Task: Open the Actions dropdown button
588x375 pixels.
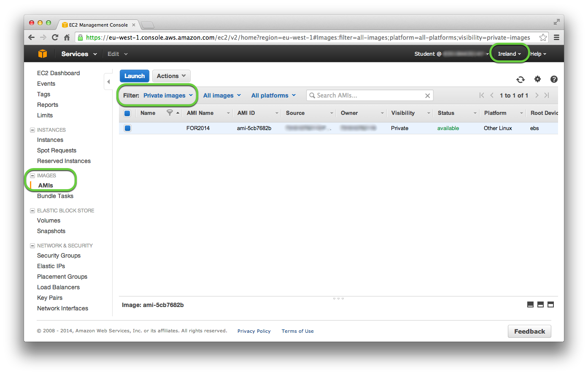Action: coord(171,76)
